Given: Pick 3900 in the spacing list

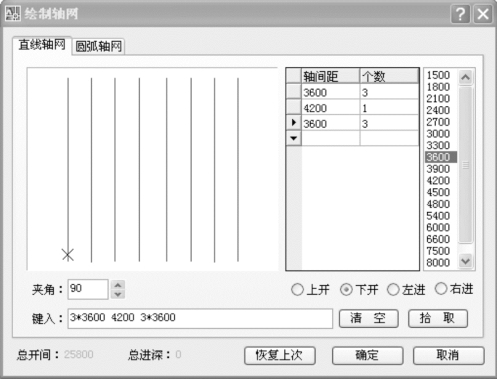Looking at the screenshot, I should point(438,169).
